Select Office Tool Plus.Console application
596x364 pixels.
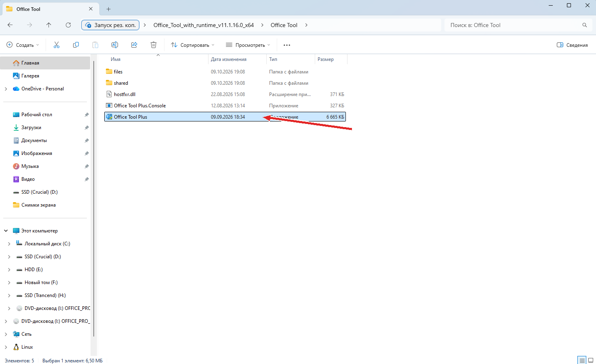(225, 106)
